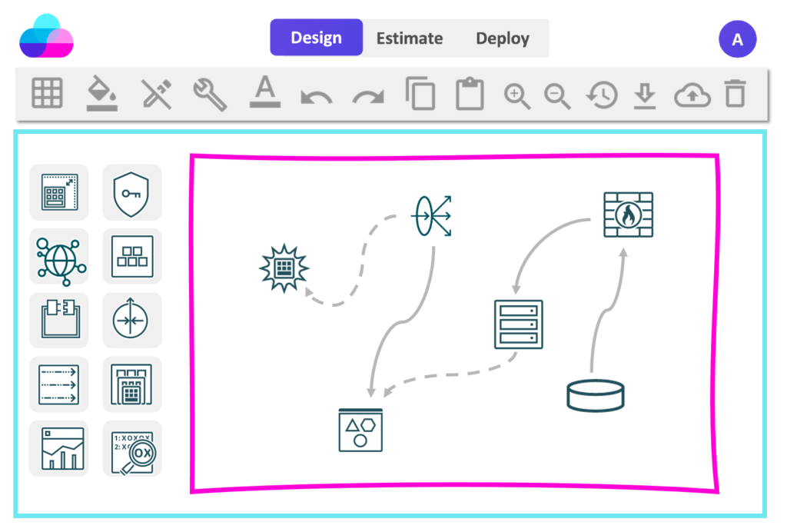This screenshot has width=787, height=532.
Task: Select the plug connector box palette icon
Action: click(x=59, y=321)
